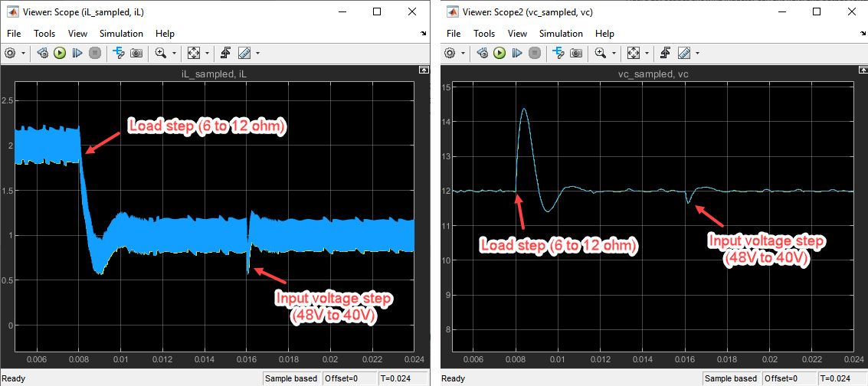Click Ready status in Scope2 viewer
The image size is (868, 386).
click(454, 379)
